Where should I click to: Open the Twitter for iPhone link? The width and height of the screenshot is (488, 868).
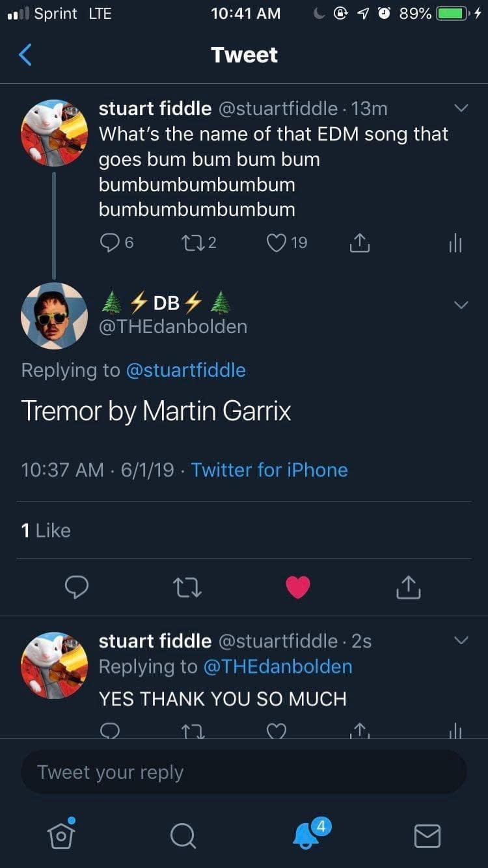(x=269, y=470)
